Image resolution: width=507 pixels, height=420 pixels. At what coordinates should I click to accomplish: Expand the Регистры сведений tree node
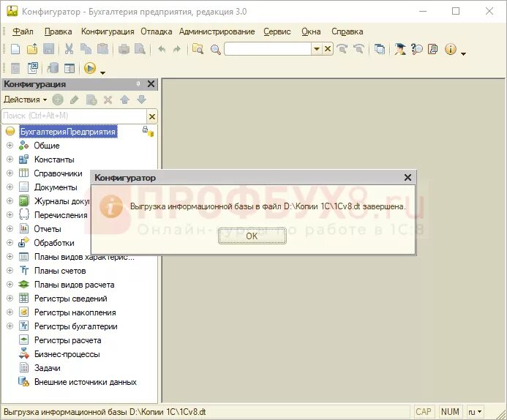[x=10, y=299]
